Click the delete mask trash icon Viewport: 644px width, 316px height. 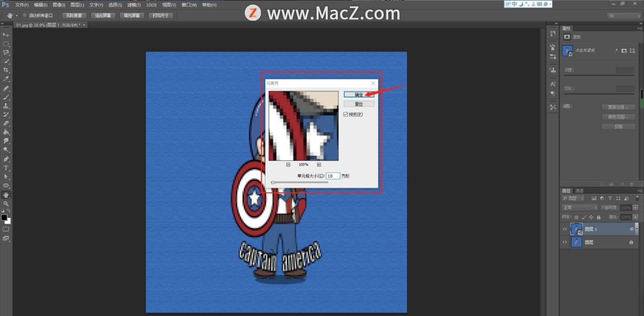pos(632,184)
